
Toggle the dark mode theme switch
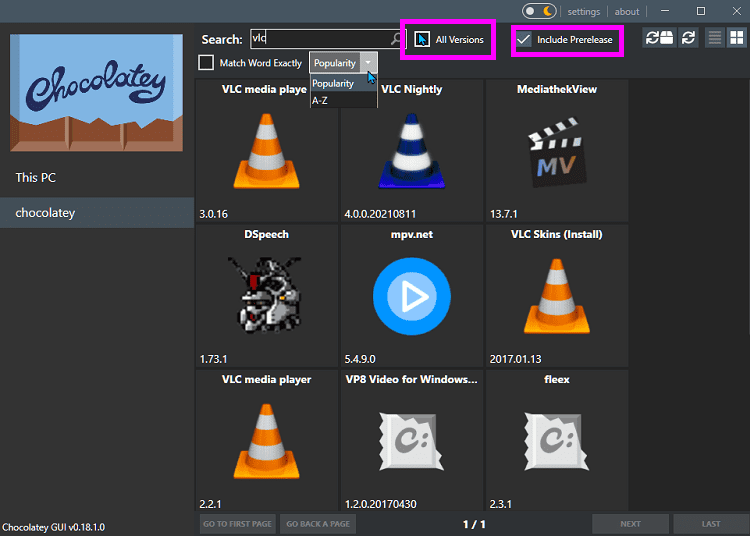click(539, 11)
